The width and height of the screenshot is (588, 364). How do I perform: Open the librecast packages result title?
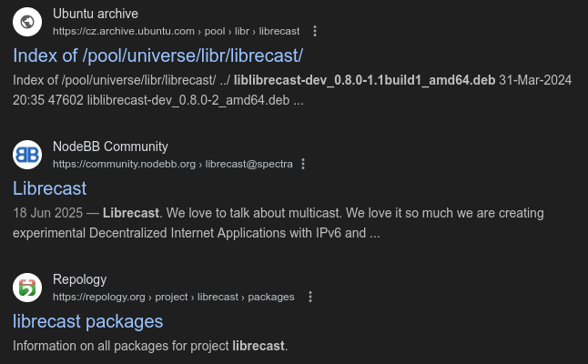[87, 321]
